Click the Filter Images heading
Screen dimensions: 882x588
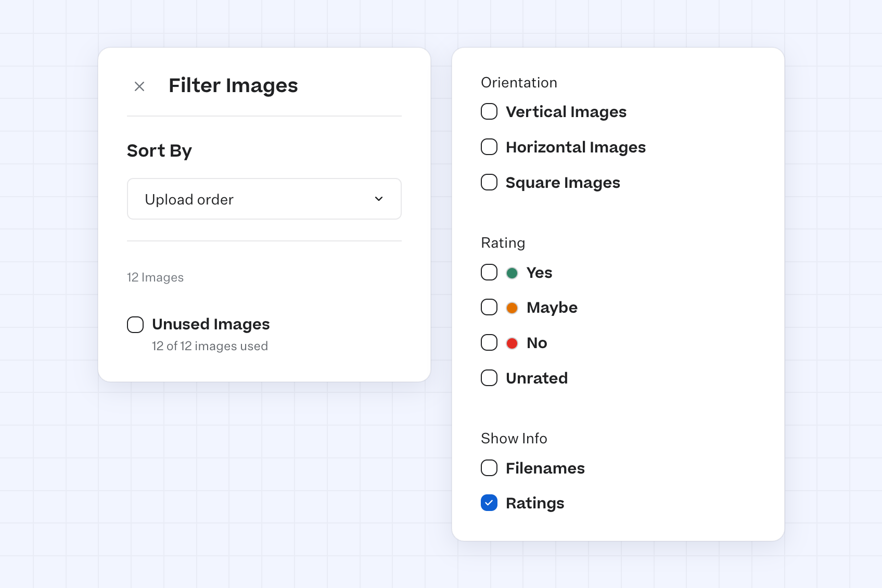[x=233, y=85]
